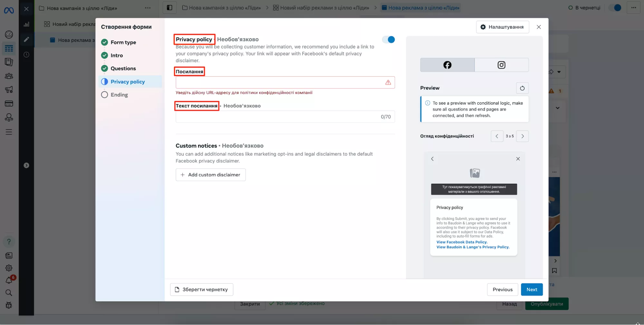
Task: Click Add custom disclaimer button
Action: tap(211, 175)
